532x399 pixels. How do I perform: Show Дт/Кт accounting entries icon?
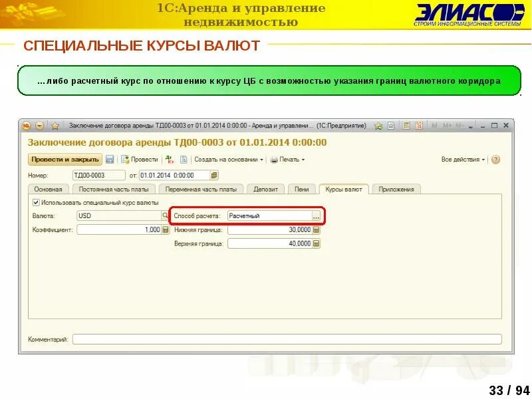[170, 159]
